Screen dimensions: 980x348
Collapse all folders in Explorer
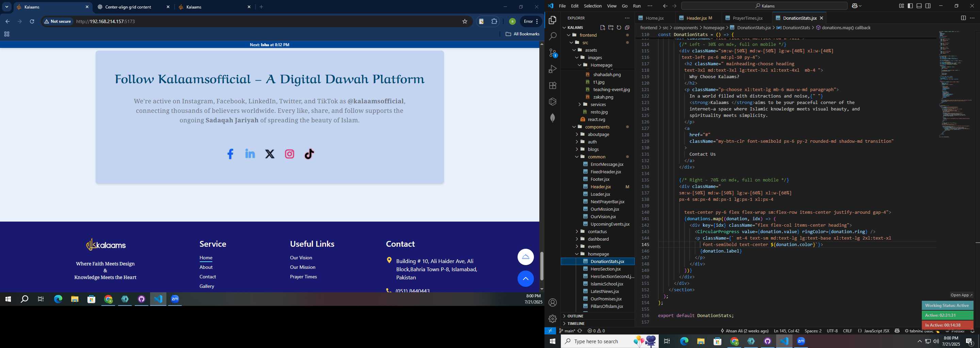coord(627,27)
